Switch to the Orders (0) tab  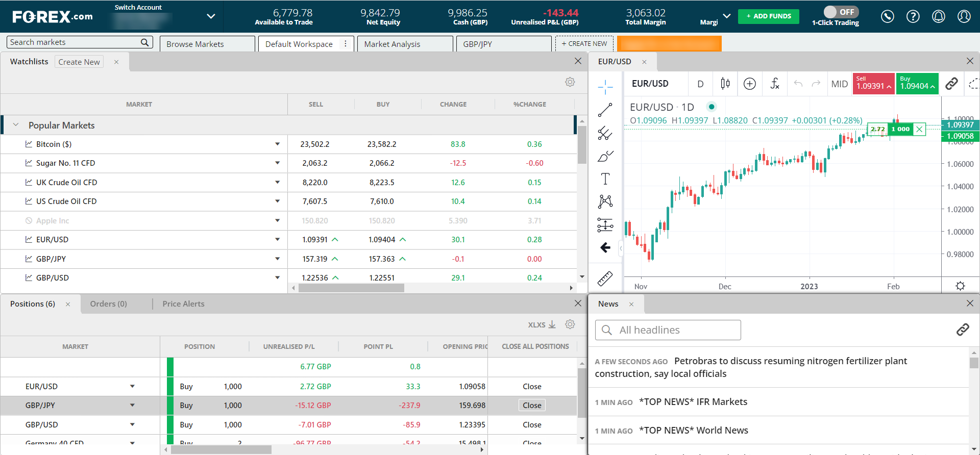tap(109, 304)
